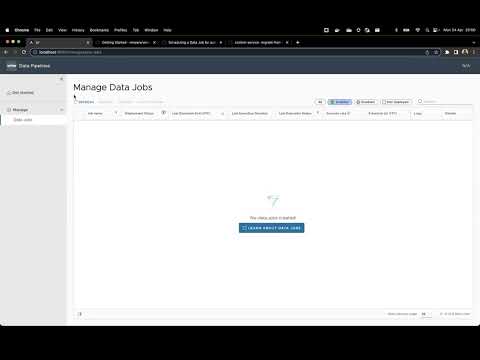Open a new browser tab
This screenshot has width=480, height=360.
click(298, 42)
